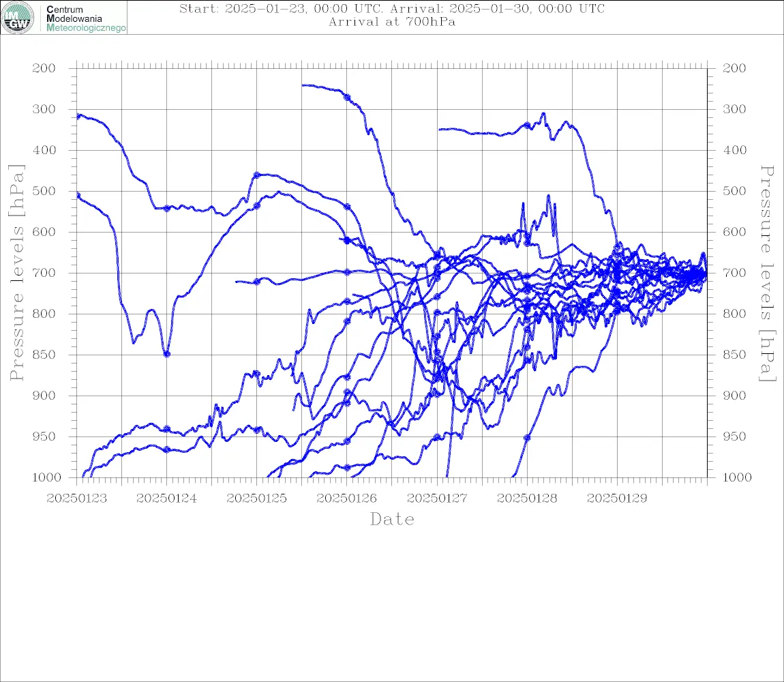Click the right axis 300 label

coord(734,109)
